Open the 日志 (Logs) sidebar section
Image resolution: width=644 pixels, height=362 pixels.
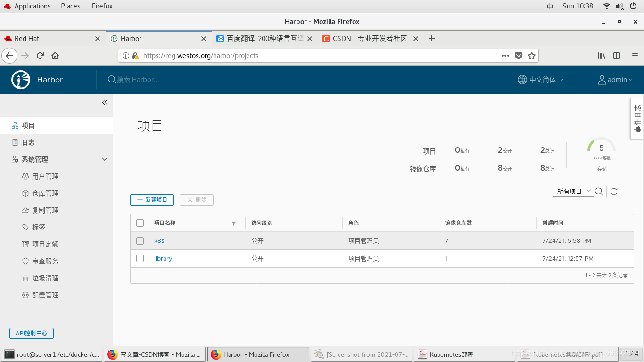pyautogui.click(x=28, y=142)
